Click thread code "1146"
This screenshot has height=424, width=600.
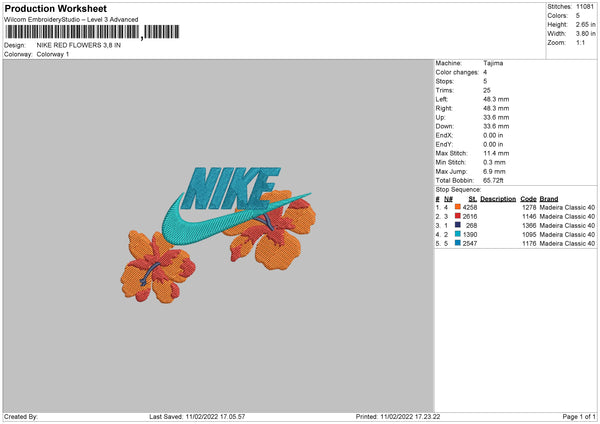click(x=529, y=217)
